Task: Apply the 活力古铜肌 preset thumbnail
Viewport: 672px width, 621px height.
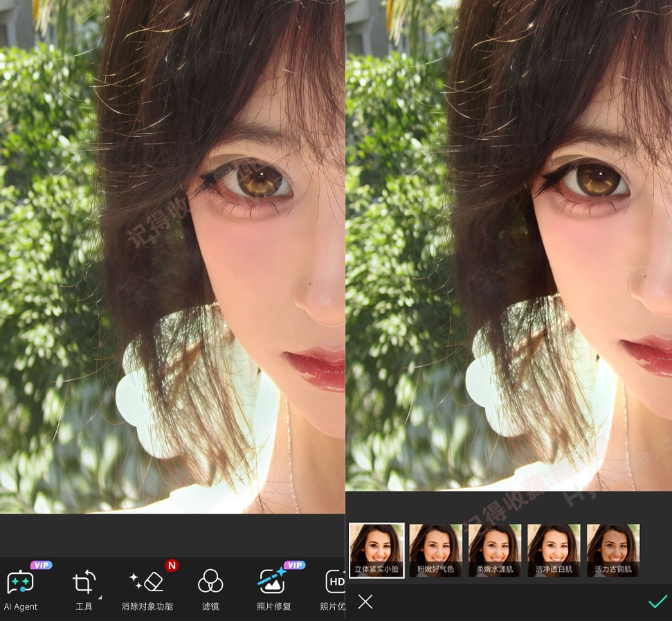Action: 613,550
